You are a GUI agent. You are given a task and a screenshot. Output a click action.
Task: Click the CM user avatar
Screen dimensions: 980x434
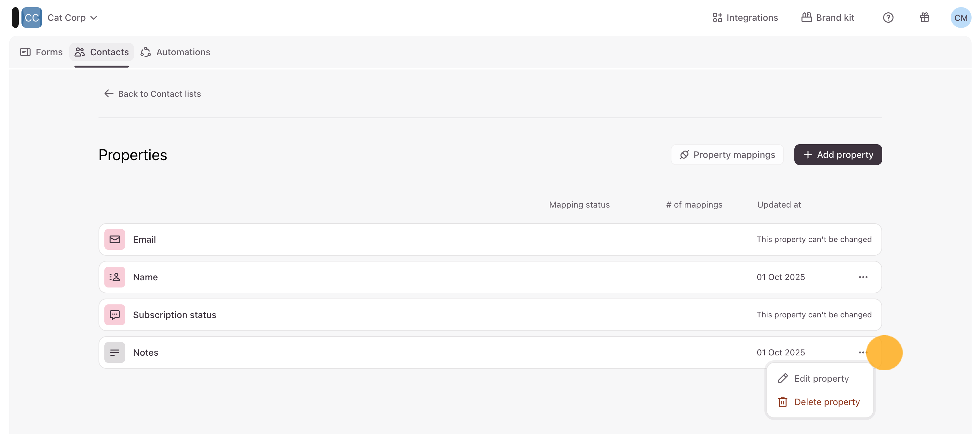[960, 18]
